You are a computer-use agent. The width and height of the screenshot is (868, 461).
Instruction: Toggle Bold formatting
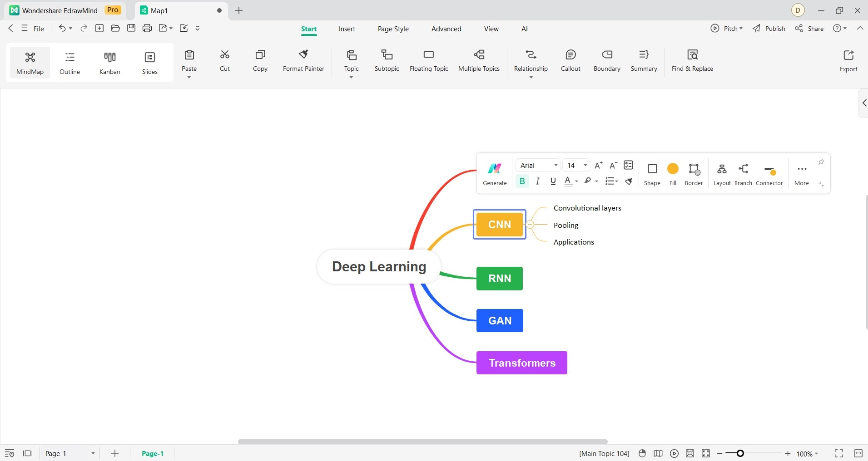click(522, 181)
